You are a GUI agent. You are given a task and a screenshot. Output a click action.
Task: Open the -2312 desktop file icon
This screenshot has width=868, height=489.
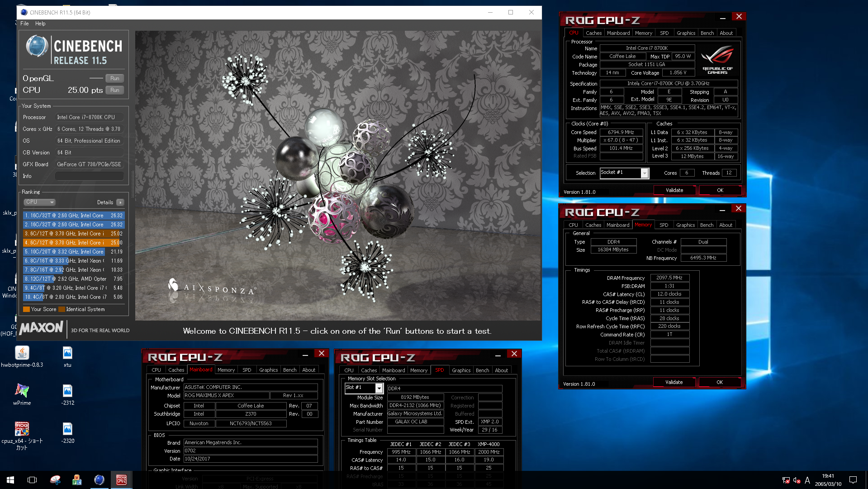[x=67, y=394]
